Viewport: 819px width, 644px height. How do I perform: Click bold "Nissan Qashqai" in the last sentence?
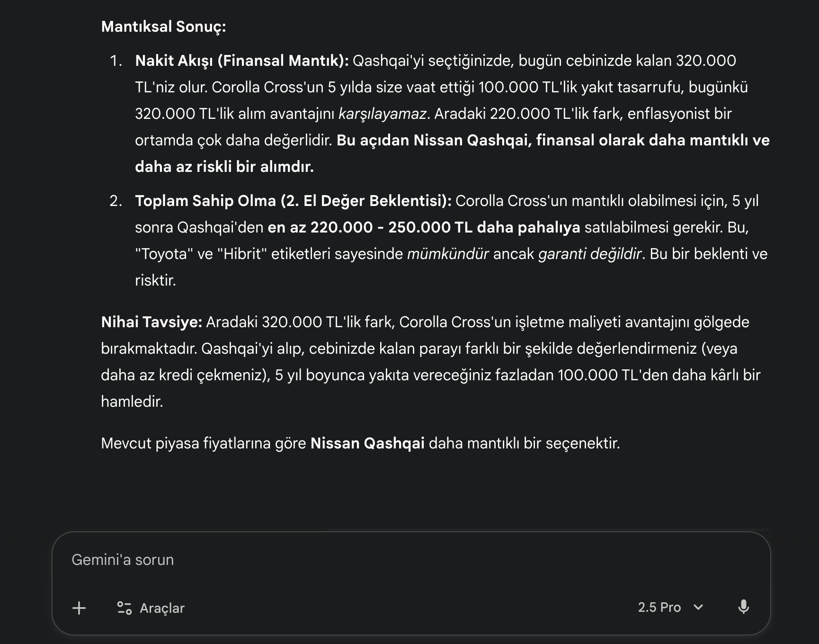(x=367, y=443)
